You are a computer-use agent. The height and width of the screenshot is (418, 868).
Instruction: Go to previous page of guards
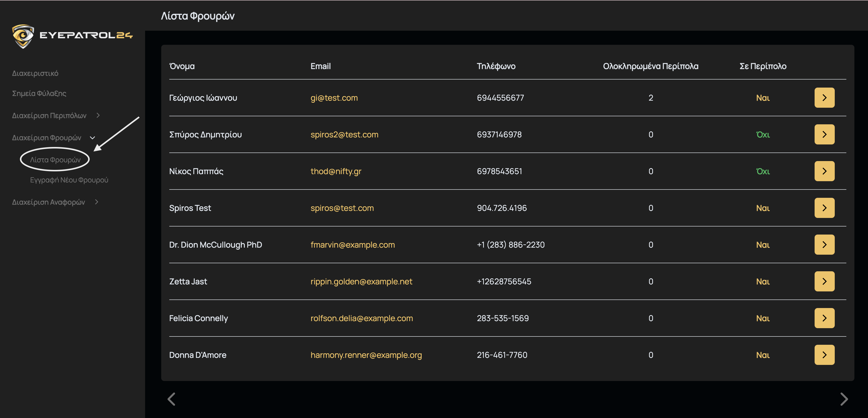[x=172, y=399]
